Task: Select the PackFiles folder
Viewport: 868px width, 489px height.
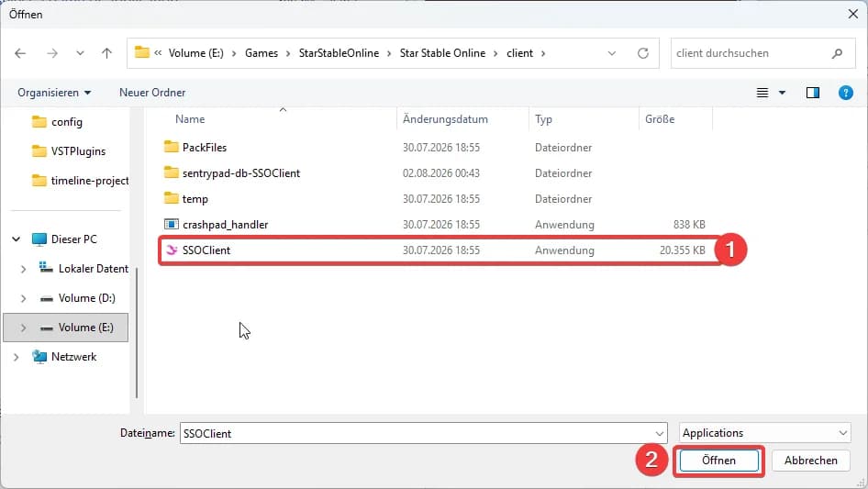Action: tap(205, 148)
